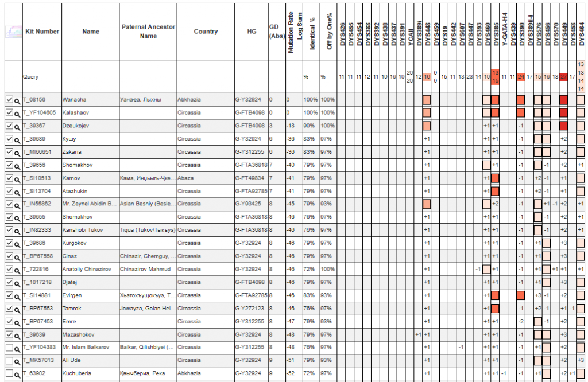Click the Country column header
The height and width of the screenshot is (382, 588).
point(206,32)
